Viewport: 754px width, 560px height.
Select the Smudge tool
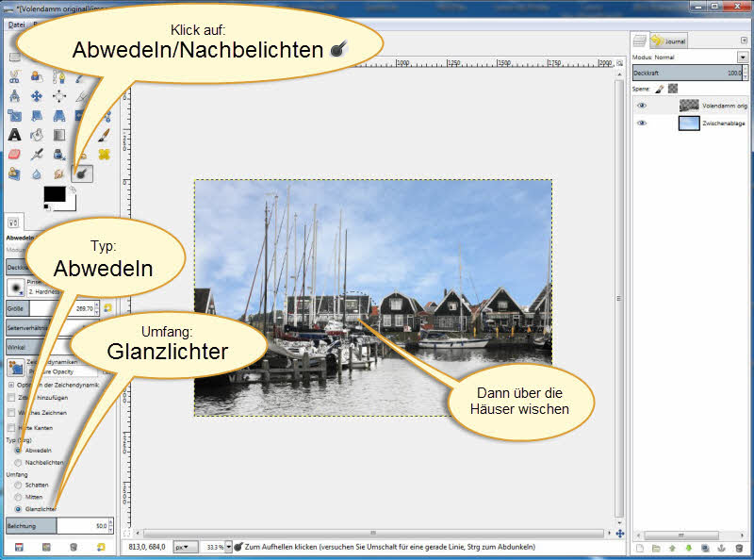tap(59, 173)
